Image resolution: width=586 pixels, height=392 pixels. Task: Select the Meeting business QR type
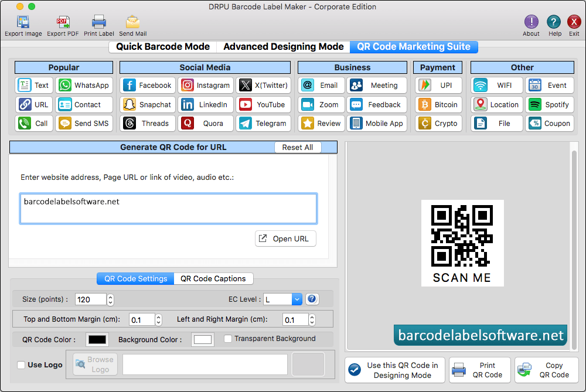(377, 85)
